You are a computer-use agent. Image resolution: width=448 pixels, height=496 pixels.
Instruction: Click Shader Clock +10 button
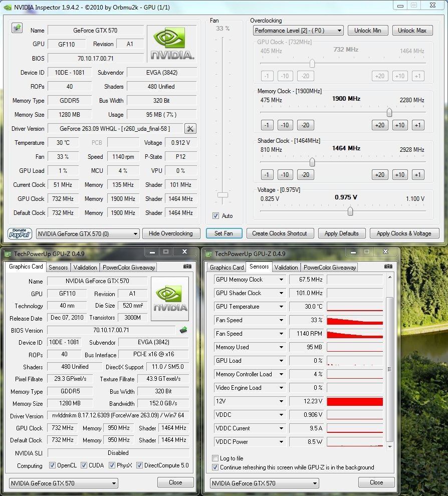click(x=400, y=175)
